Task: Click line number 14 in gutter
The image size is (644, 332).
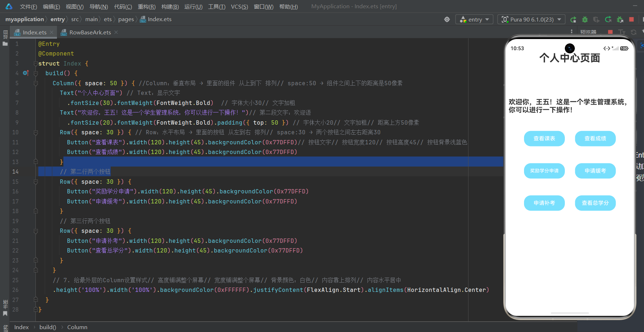Action: [15, 172]
